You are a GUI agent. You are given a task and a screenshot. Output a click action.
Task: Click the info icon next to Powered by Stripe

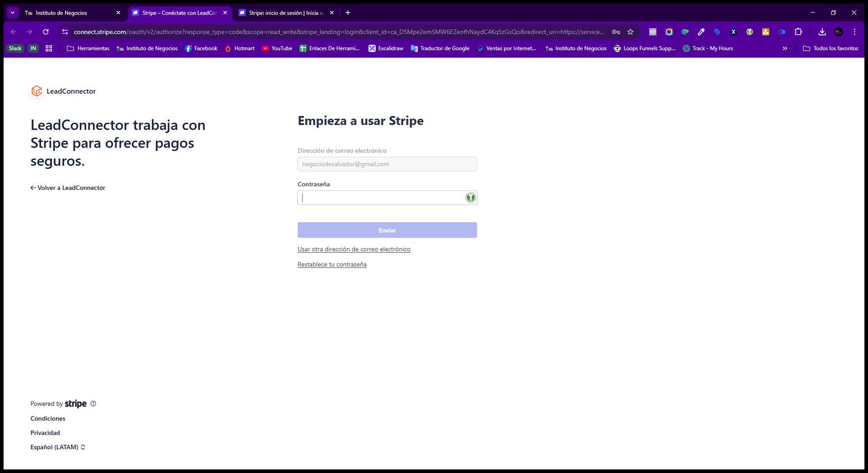[x=93, y=404]
